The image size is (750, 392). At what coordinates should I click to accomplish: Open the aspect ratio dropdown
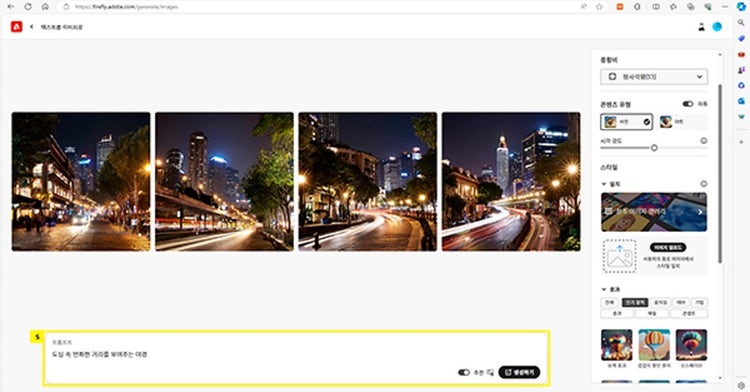654,76
